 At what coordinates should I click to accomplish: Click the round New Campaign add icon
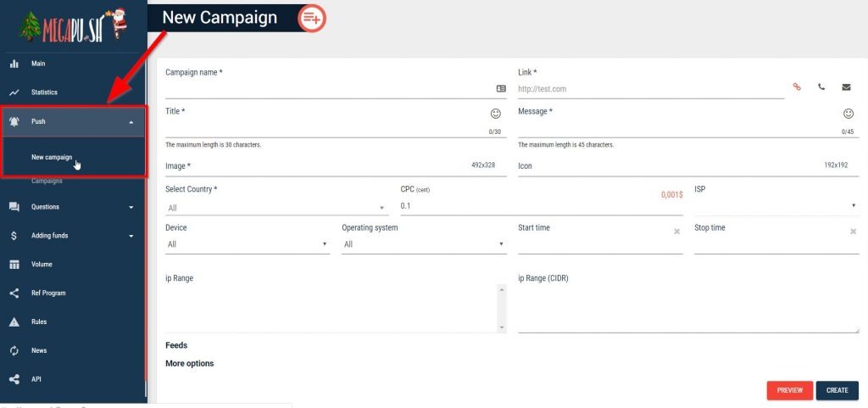coord(312,18)
